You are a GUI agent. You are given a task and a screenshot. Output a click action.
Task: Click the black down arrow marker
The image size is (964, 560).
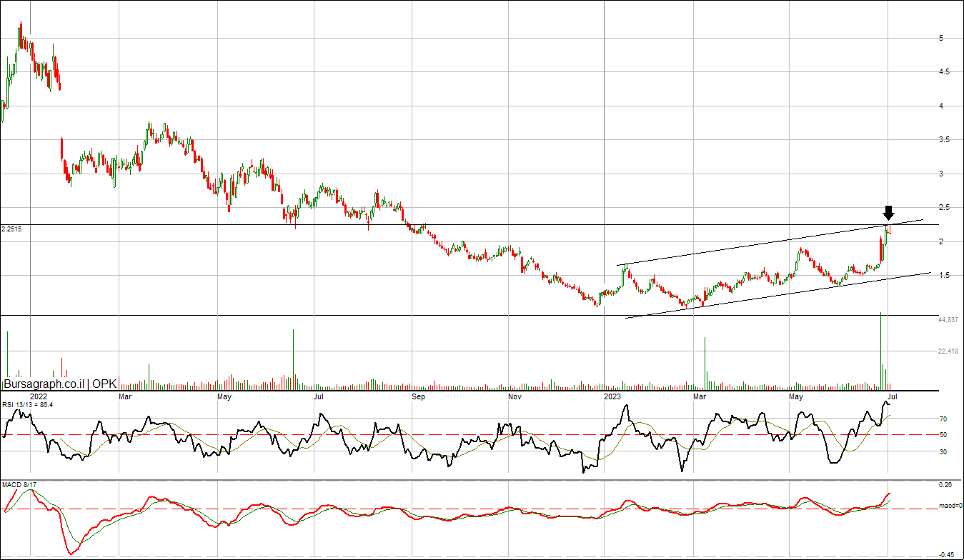(x=888, y=213)
